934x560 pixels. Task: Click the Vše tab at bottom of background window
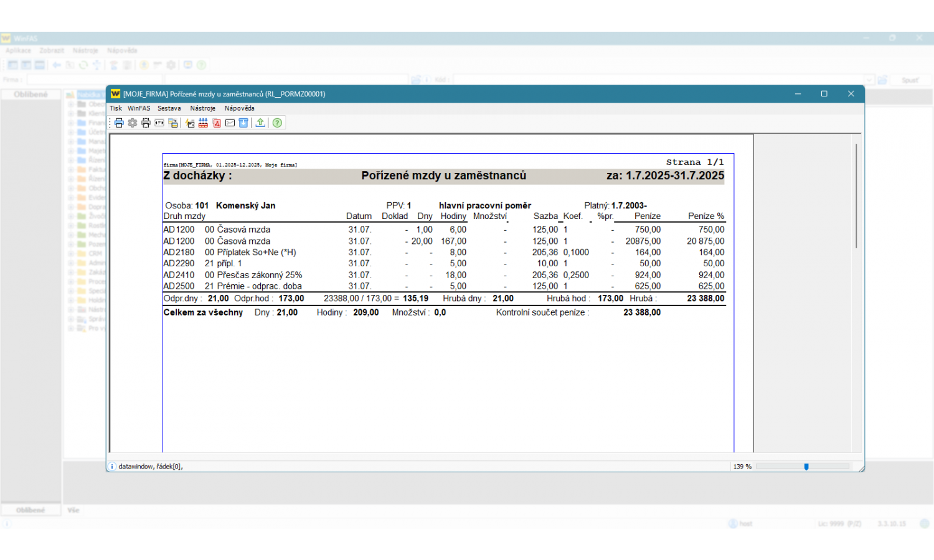(73, 510)
